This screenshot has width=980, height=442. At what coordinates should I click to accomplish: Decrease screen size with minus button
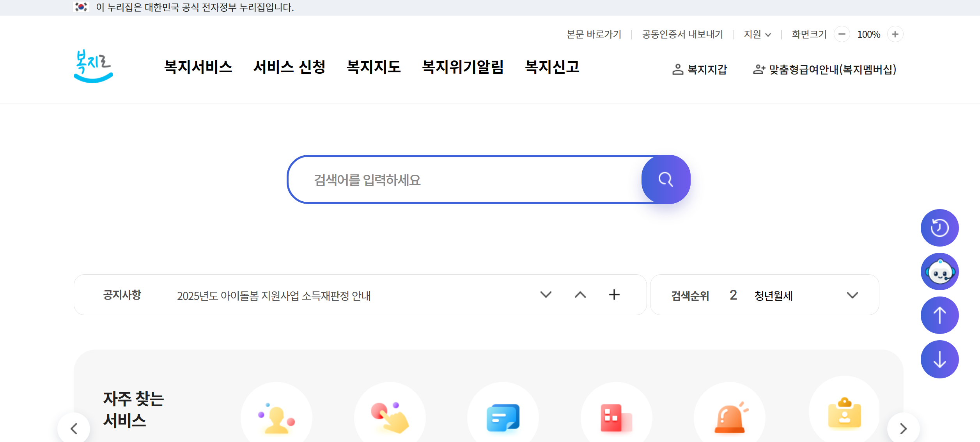(x=842, y=34)
